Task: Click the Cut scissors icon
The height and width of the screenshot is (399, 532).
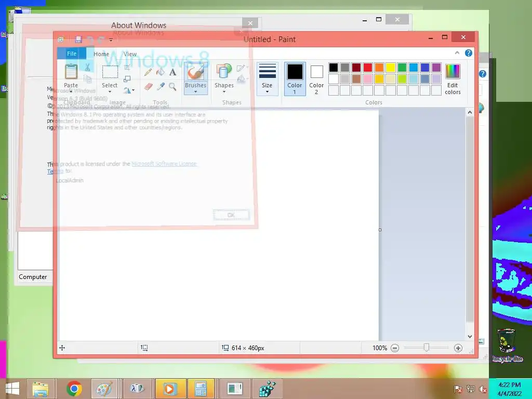Action: click(x=87, y=68)
